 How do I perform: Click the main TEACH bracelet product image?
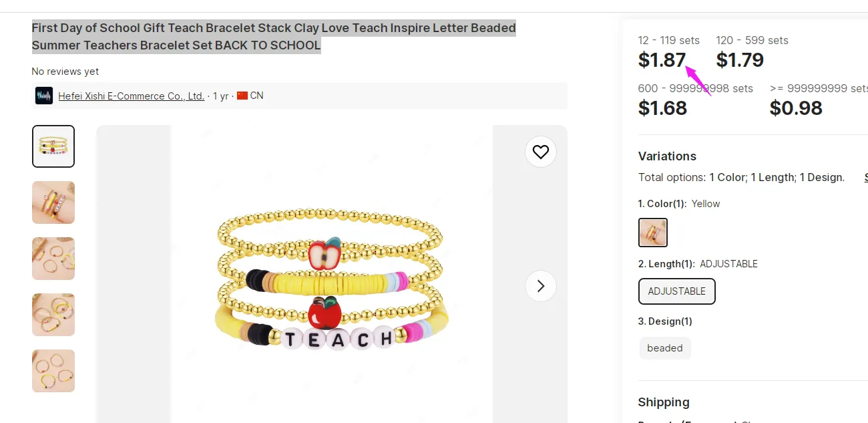pyautogui.click(x=332, y=281)
